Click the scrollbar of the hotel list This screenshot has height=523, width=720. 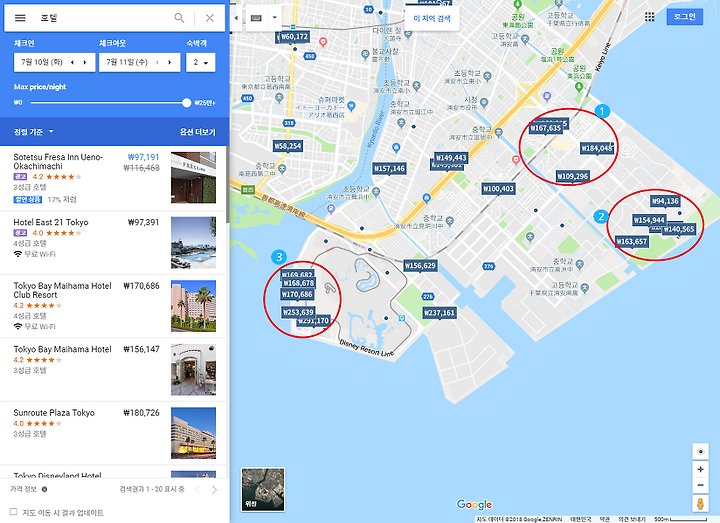tap(227, 184)
